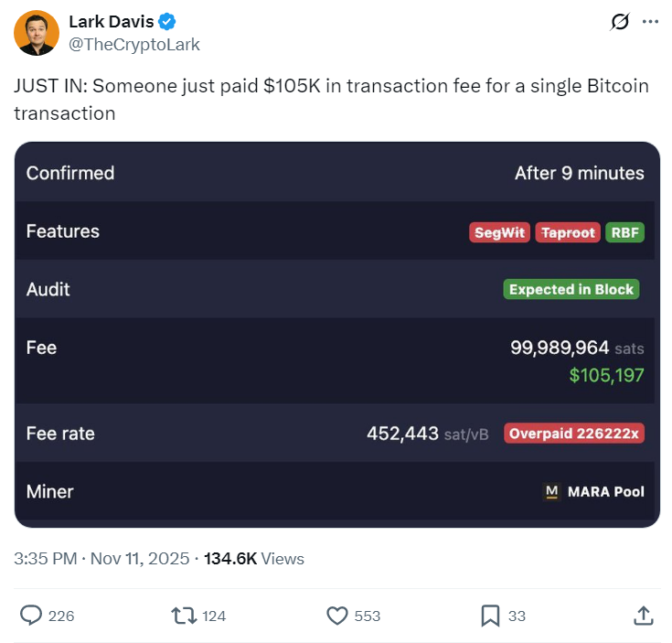Share the post via upload icon
Image resolution: width=672 pixels, height=643 pixels.
[643, 616]
